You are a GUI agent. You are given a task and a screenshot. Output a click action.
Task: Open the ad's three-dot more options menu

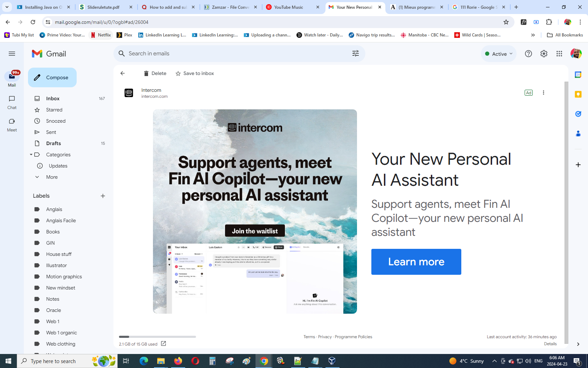coord(544,93)
